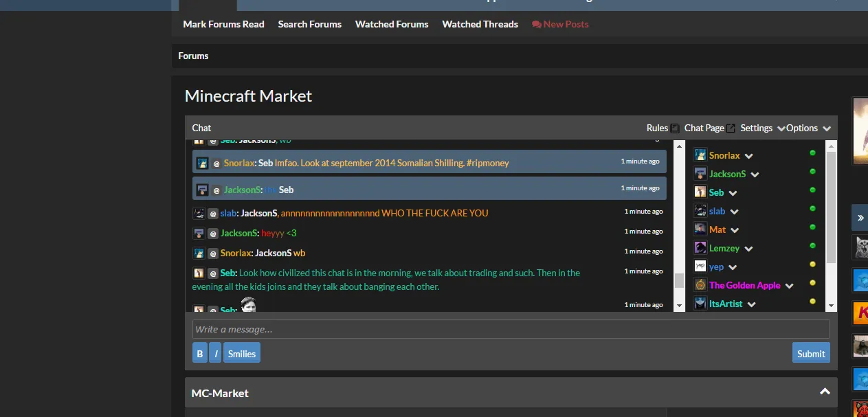The width and height of the screenshot is (868, 417).
Task: Click the emoji face image in Seb's last message
Action: pos(249,305)
